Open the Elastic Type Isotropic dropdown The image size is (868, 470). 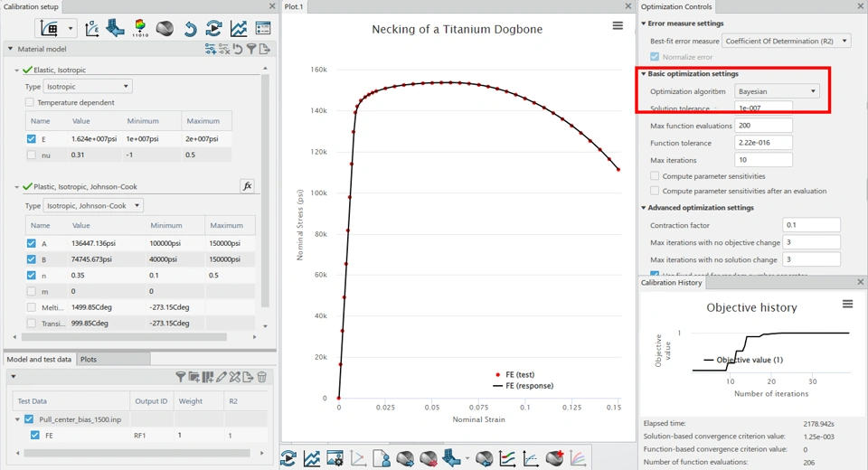88,87
